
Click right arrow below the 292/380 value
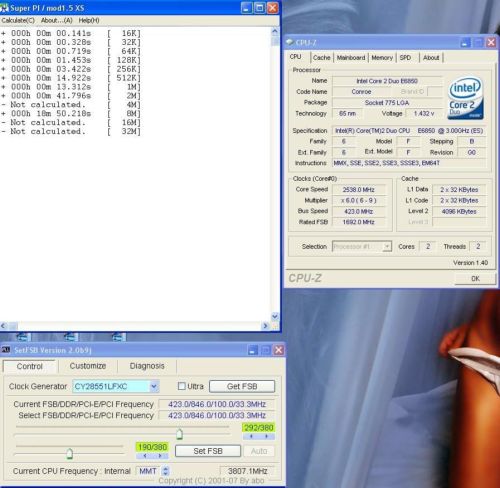(x=266, y=436)
